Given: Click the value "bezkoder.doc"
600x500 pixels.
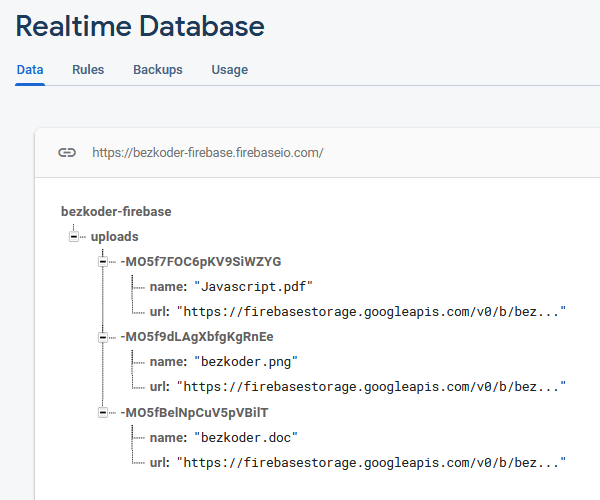Looking at the screenshot, I should (246, 438).
